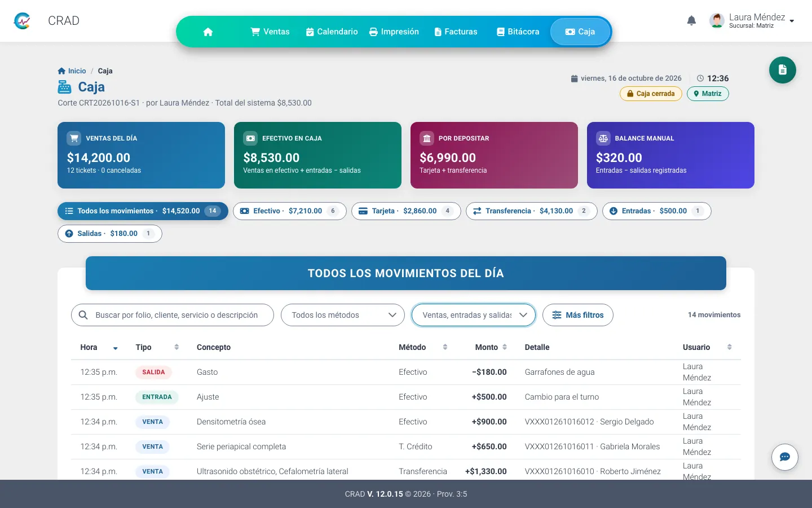This screenshot has height=508, width=812.
Task: Click the +$500.00 amount
Action: [x=489, y=397]
